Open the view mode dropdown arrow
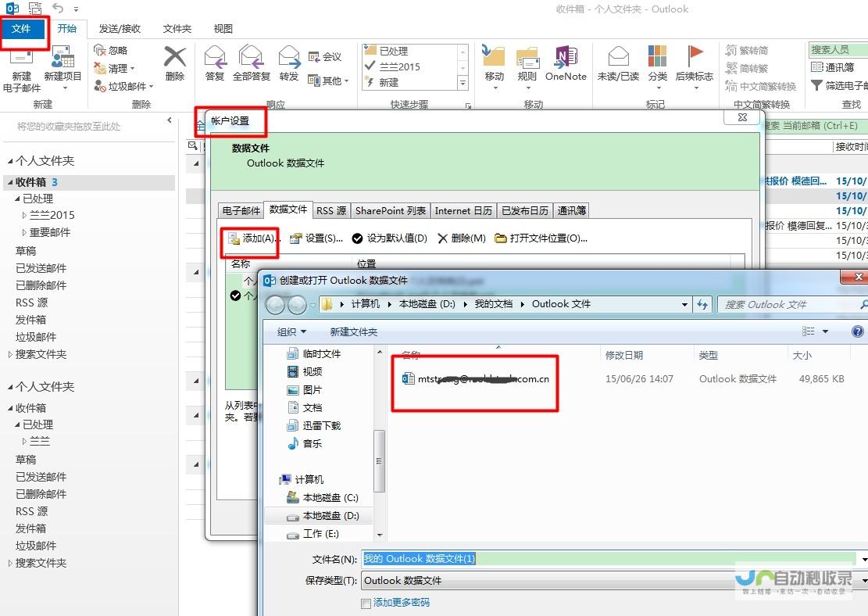 [x=825, y=331]
